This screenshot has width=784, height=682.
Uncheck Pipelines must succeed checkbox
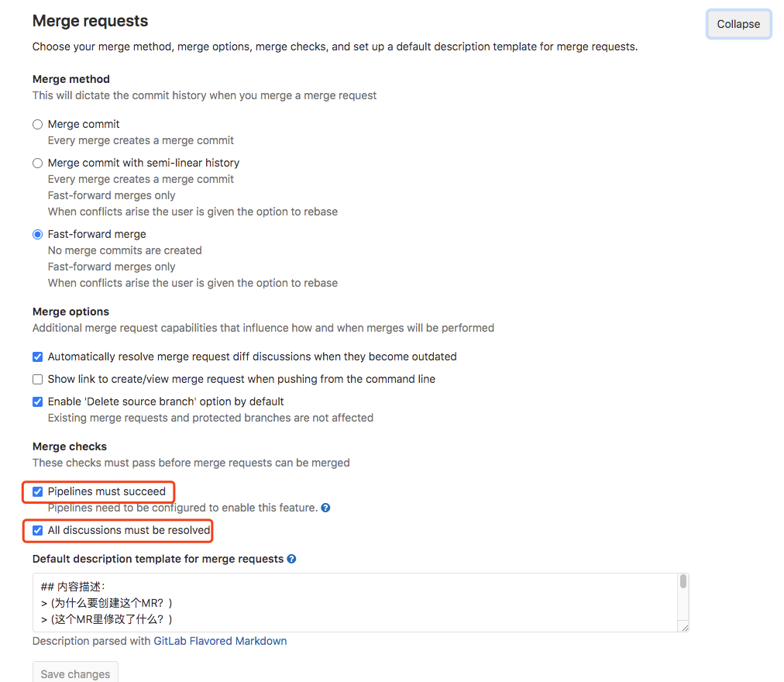37,492
